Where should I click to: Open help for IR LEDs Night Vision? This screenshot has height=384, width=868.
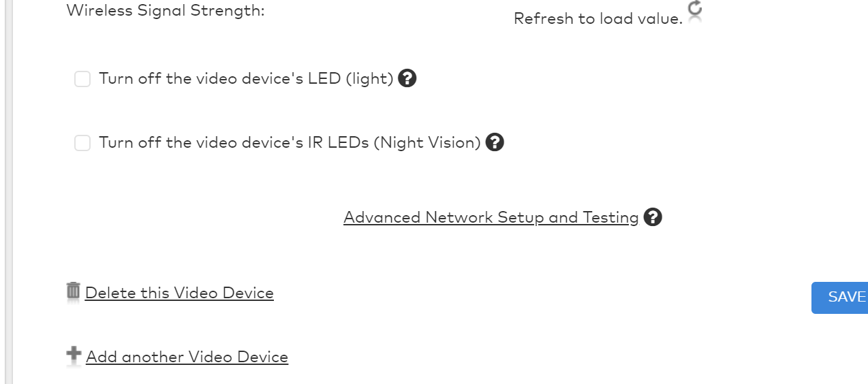[x=495, y=142]
